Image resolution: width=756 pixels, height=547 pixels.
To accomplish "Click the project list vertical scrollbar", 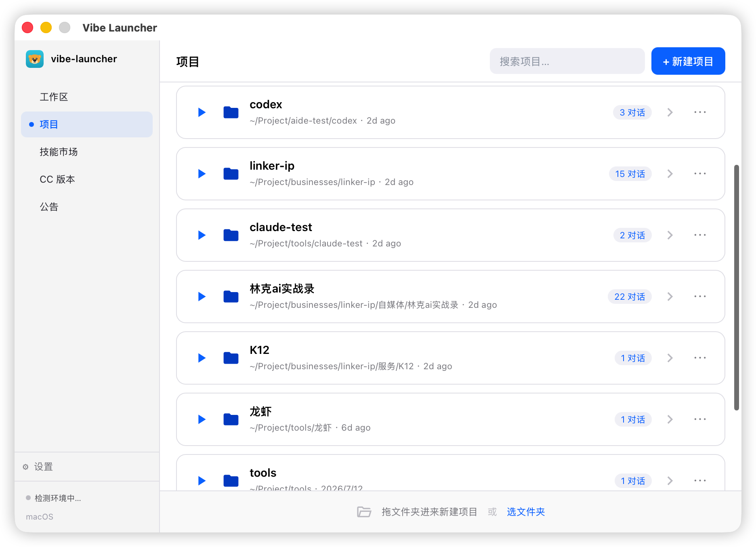I will (x=737, y=288).
